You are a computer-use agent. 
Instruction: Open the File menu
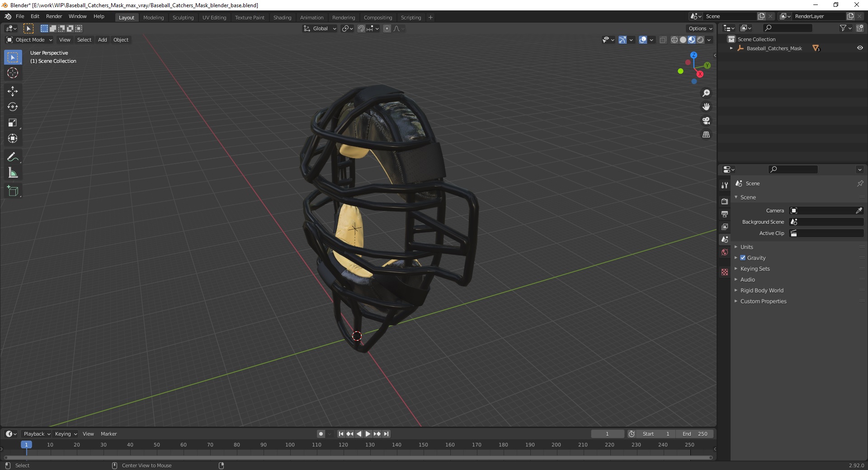(20, 16)
